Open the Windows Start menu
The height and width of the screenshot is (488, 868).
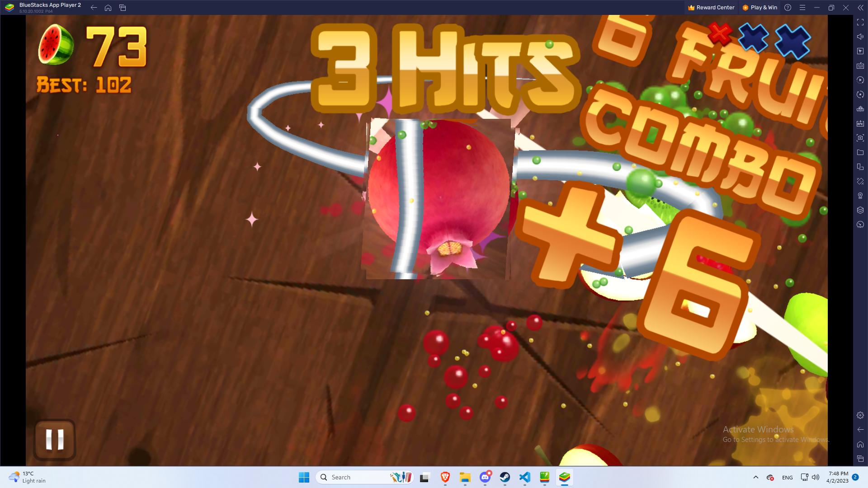click(x=304, y=477)
